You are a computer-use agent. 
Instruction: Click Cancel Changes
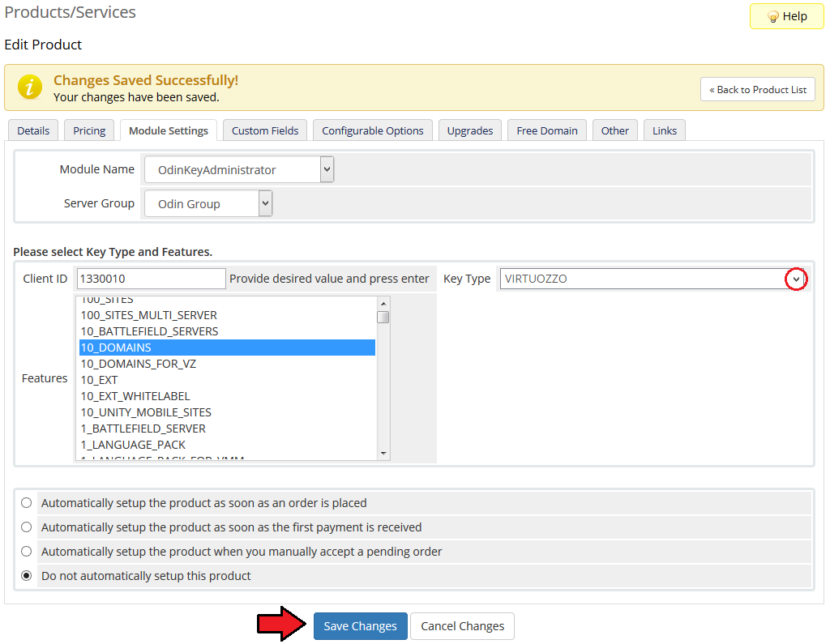(462, 626)
